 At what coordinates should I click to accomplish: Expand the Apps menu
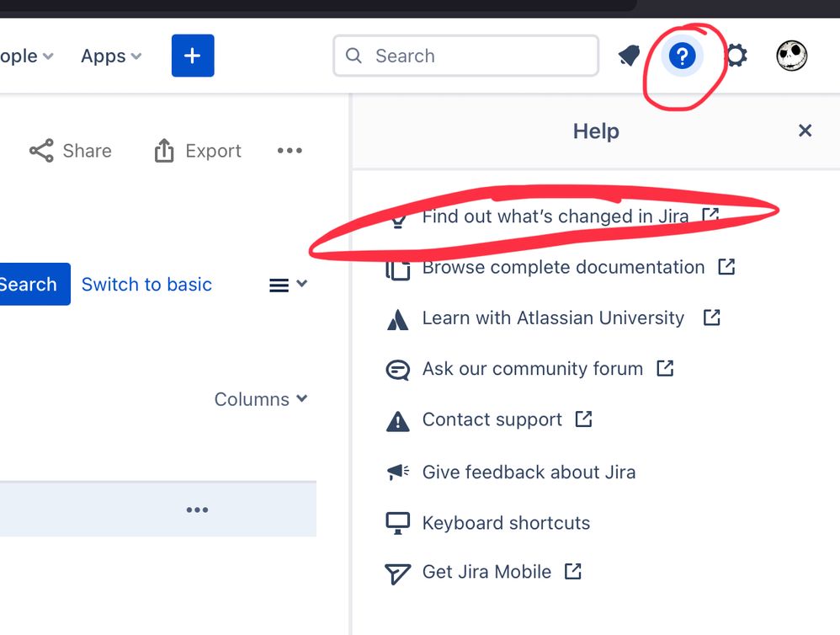coord(111,56)
